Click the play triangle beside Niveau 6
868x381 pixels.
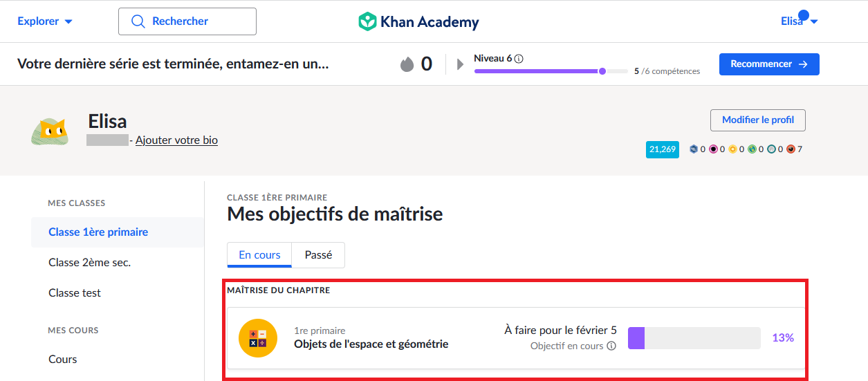click(x=461, y=64)
